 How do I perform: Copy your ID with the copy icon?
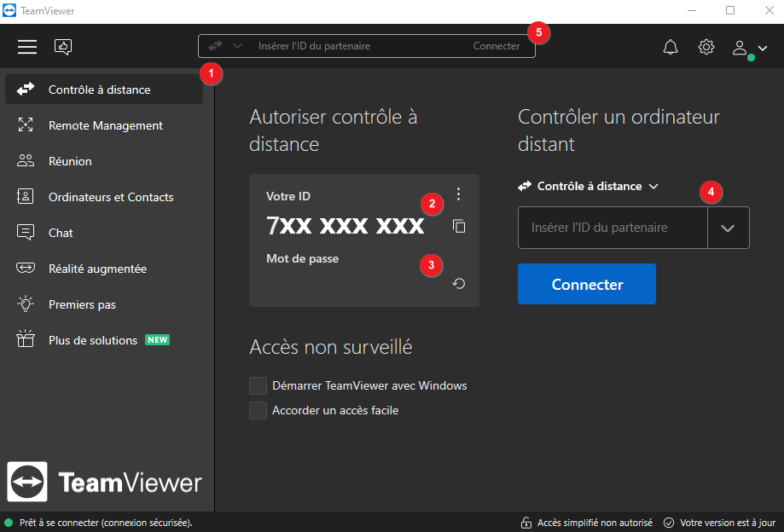459,227
